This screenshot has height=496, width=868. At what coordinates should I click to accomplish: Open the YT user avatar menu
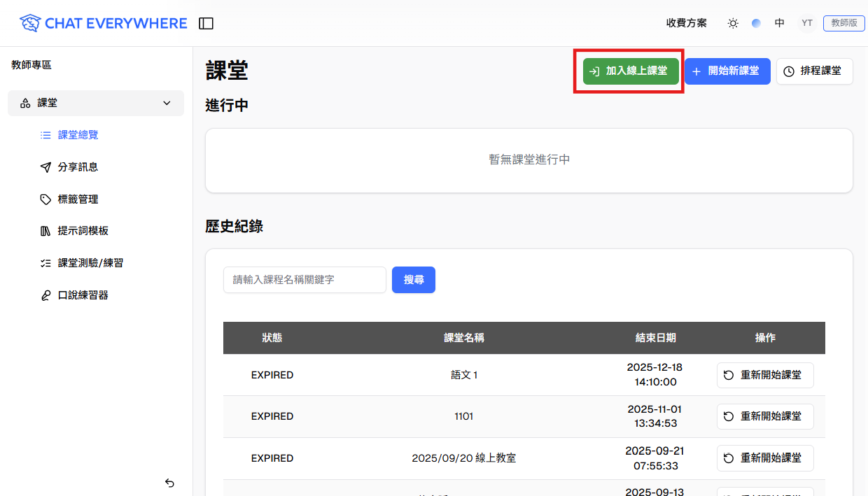tap(807, 23)
